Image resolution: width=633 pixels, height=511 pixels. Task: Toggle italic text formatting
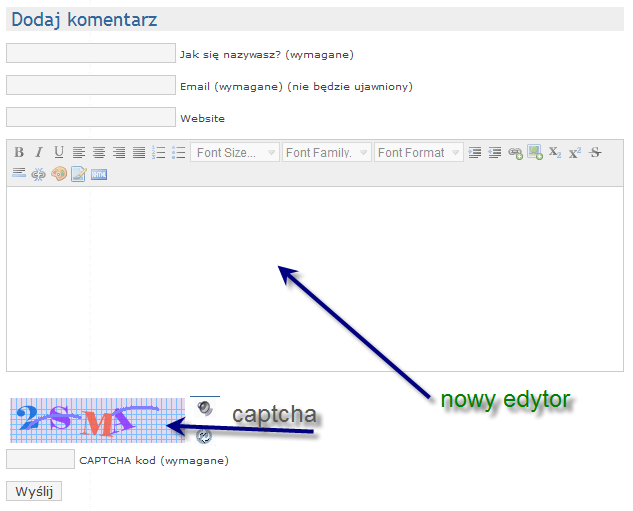[39, 153]
